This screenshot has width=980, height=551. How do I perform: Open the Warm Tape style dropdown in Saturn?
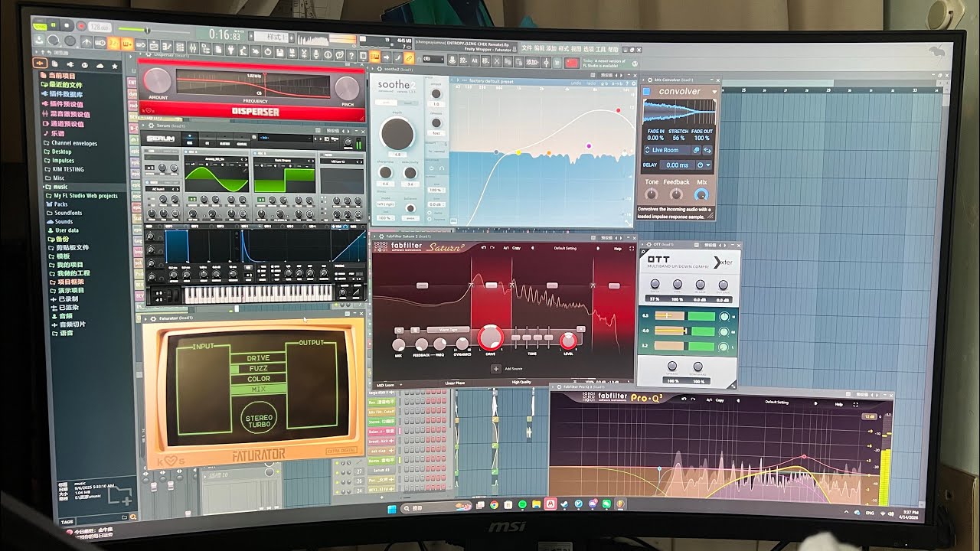(448, 330)
